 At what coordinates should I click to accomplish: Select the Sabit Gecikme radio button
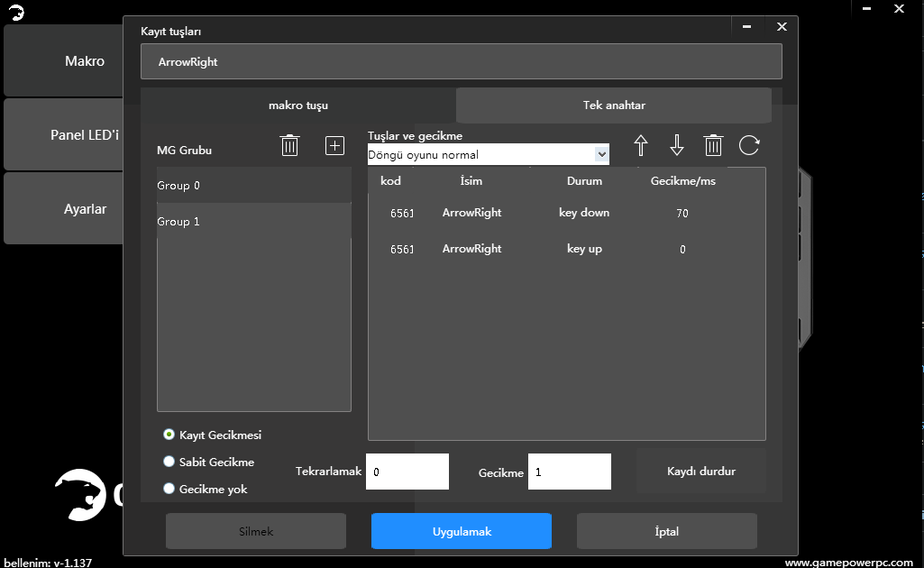169,462
